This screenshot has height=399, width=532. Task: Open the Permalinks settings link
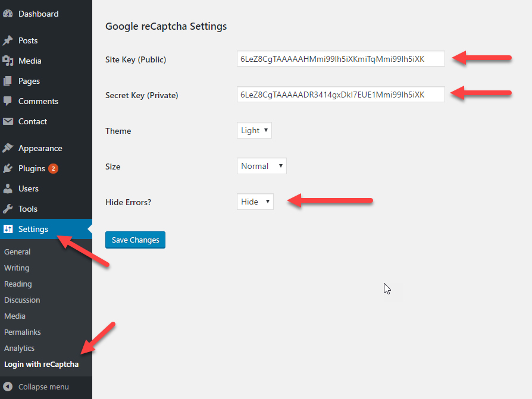click(23, 332)
